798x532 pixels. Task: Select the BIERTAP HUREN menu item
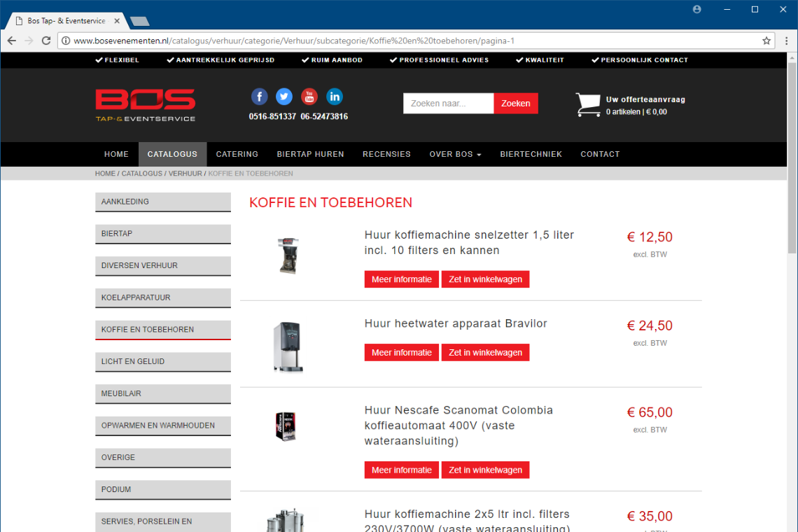pos(310,154)
